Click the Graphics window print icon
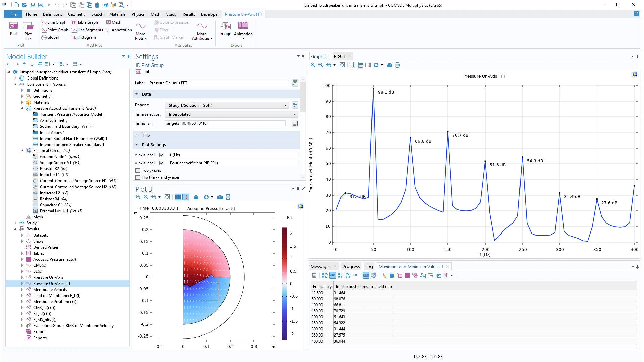 (397, 65)
